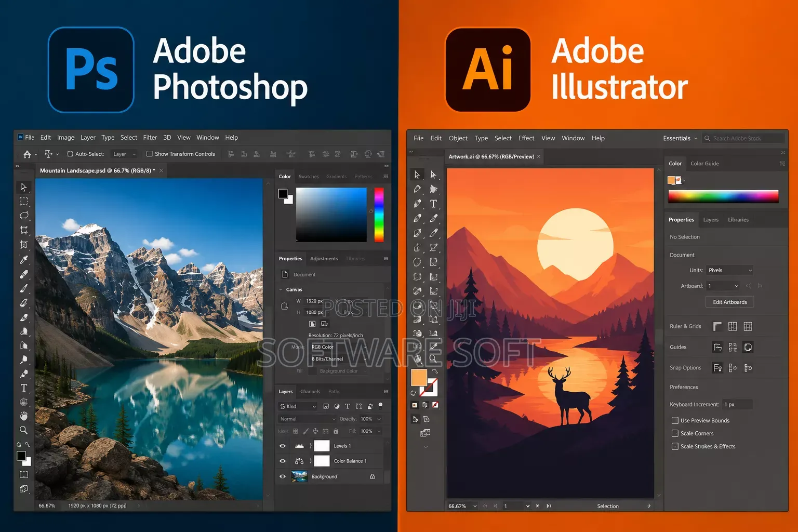Switch to Illustrator Layers tab

pyautogui.click(x=711, y=220)
